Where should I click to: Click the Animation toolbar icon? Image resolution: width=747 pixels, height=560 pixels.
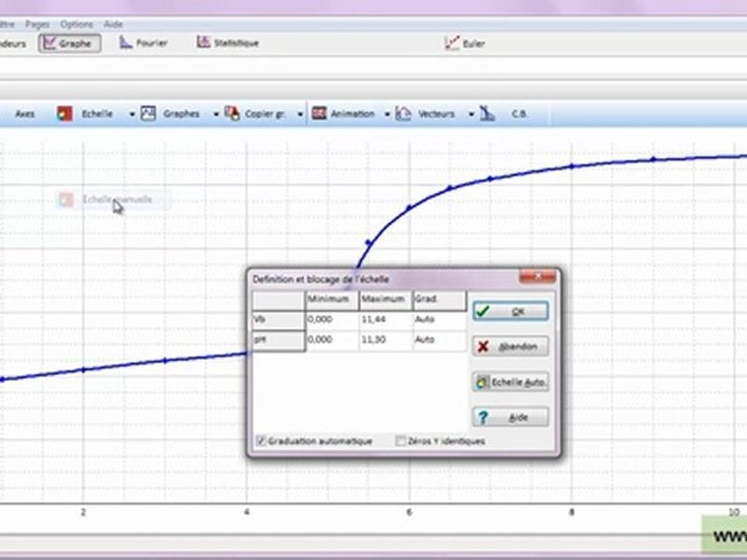click(319, 114)
